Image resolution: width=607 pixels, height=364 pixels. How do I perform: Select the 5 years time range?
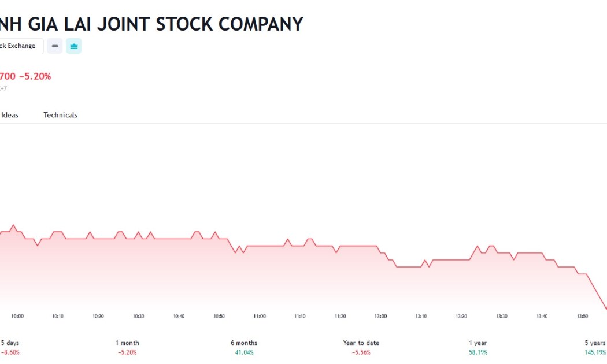(x=595, y=347)
